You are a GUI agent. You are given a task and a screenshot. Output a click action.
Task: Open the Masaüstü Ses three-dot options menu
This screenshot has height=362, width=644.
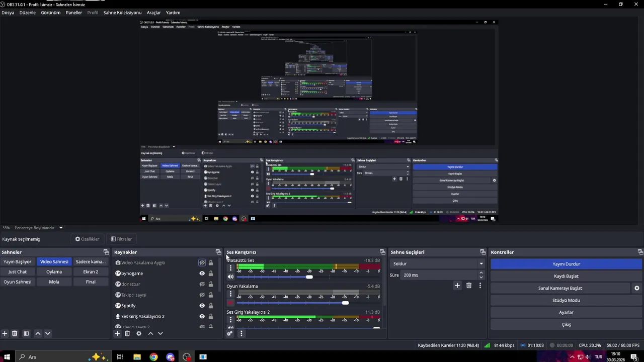[x=231, y=268]
